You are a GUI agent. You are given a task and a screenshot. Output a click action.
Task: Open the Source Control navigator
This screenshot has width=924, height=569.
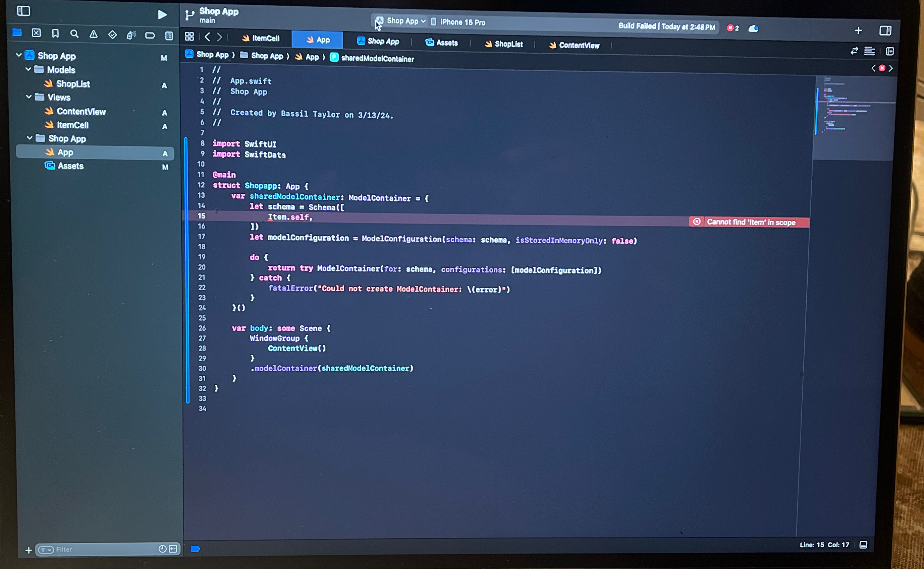pyautogui.click(x=36, y=33)
